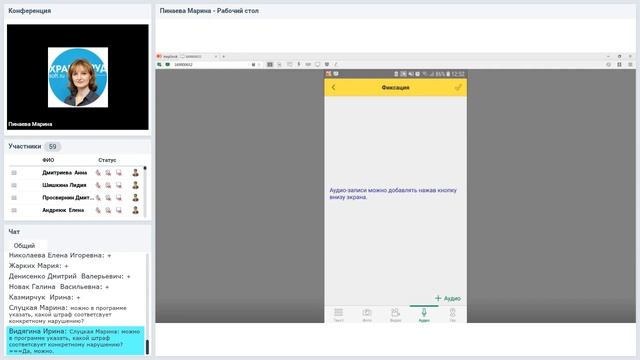The width and height of the screenshot is (640, 360).
Task: Click user avatar icon for Просвирнин row
Action: click(x=136, y=198)
